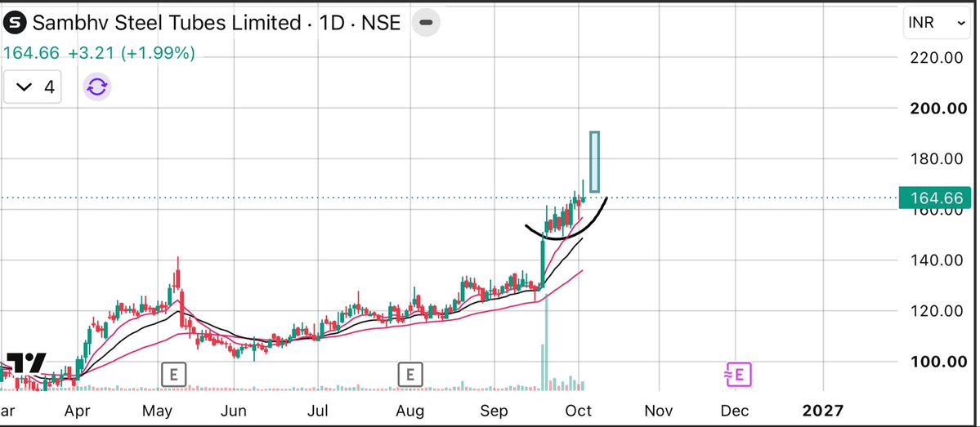This screenshot has width=980, height=427.
Task: Click the Apr label on time axis
Action: (x=78, y=411)
